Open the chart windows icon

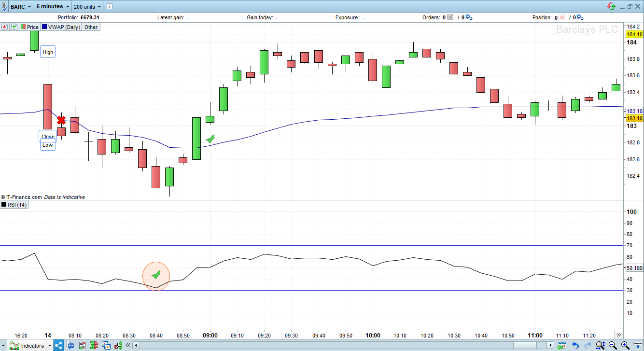106,345
